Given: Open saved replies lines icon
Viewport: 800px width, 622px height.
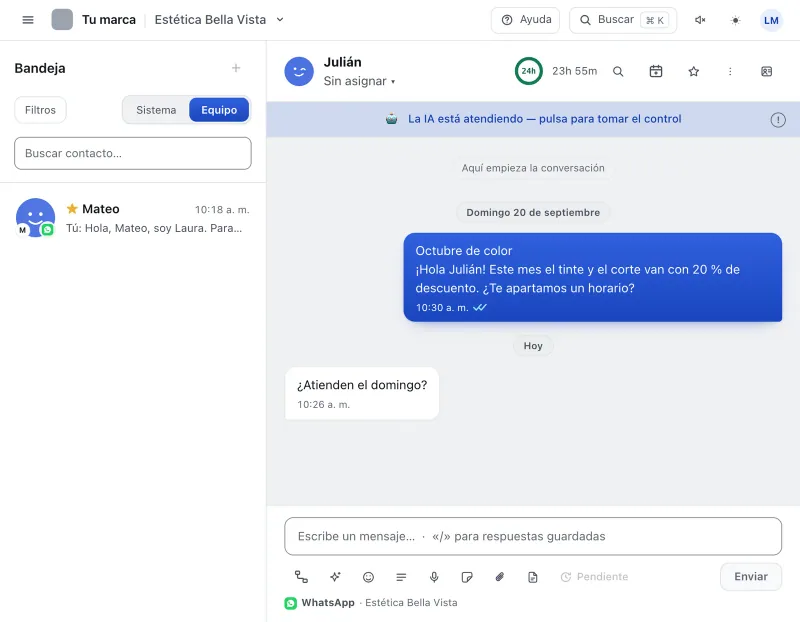Looking at the screenshot, I should (401, 577).
